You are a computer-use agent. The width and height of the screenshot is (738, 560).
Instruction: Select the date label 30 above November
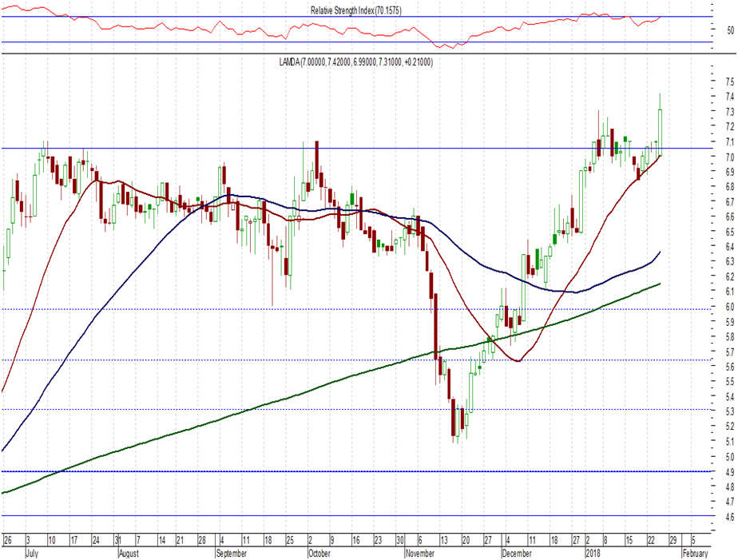point(400,540)
